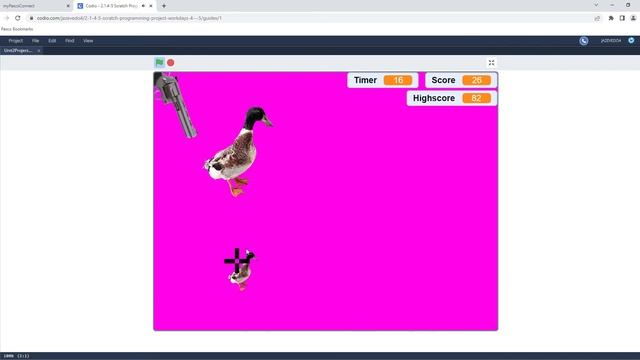Enter fullscreen mode for the stage
The image size is (640, 360).
pos(491,62)
